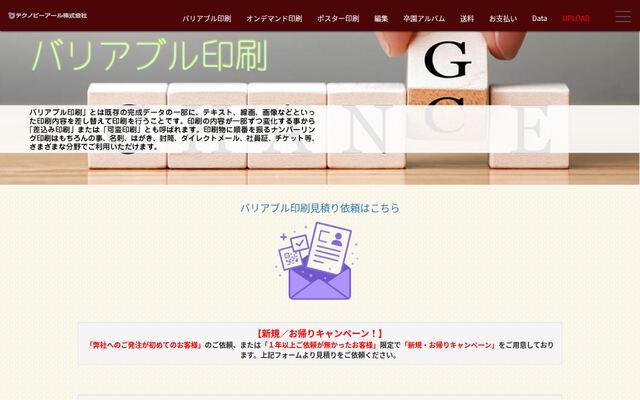Screen dimensions: 640x400
Task: Select the 編集 menu item
Action: [381, 18]
